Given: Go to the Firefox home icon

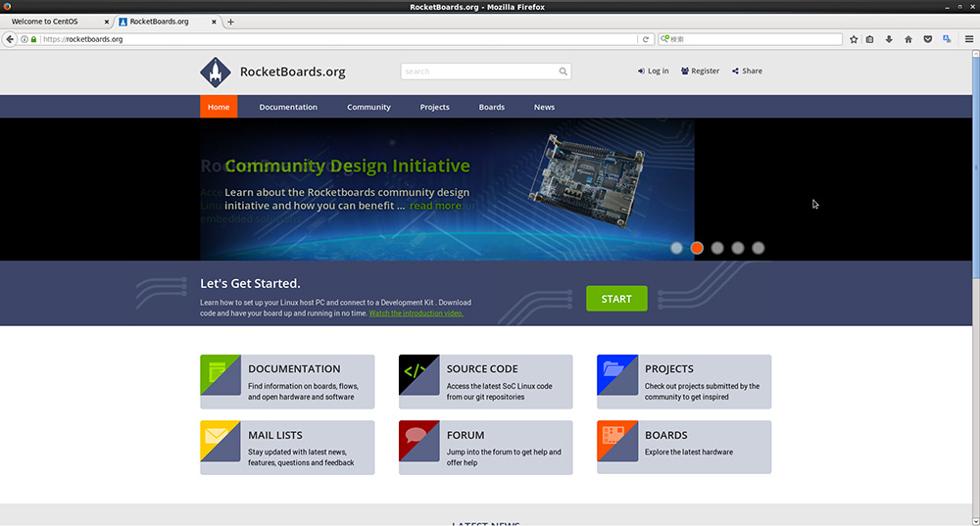Looking at the screenshot, I should coord(908,39).
